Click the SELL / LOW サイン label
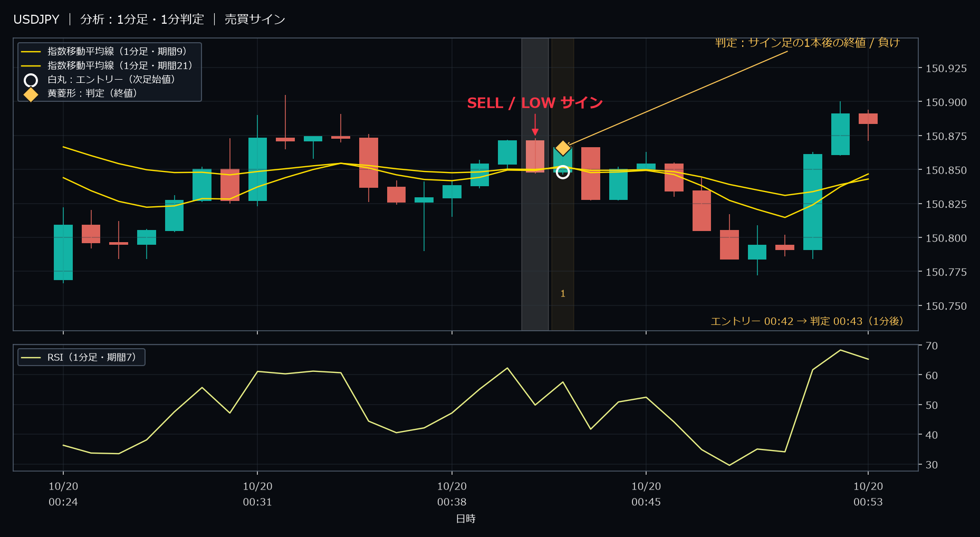This screenshot has height=537, width=980. (x=535, y=103)
